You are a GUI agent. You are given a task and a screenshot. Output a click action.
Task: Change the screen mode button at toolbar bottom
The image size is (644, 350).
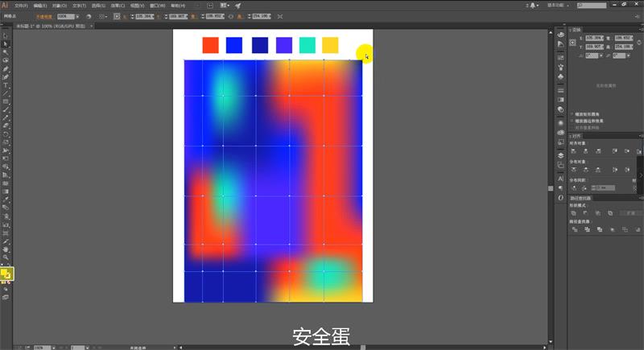click(6, 297)
